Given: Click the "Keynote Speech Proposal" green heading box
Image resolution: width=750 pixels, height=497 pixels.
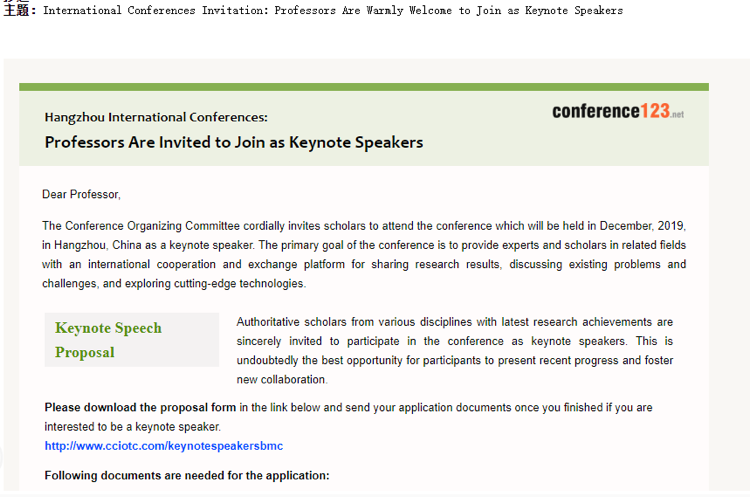Looking at the screenshot, I should pos(131,340).
